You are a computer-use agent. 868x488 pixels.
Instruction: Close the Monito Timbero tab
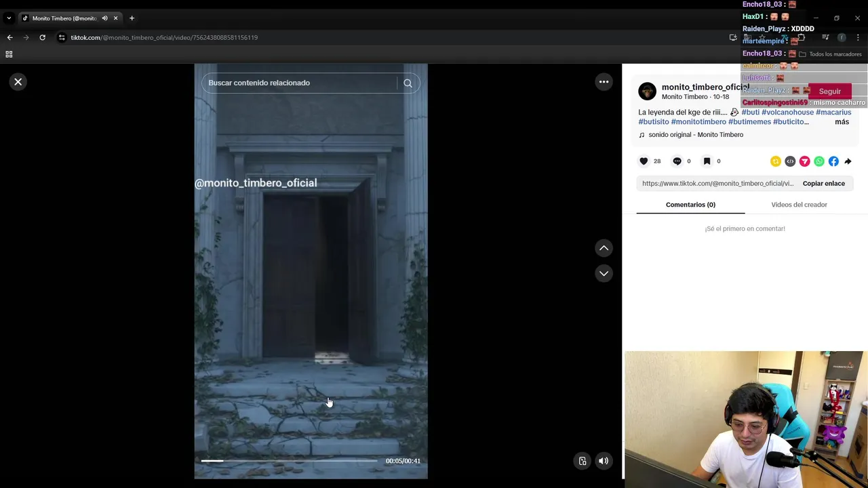(x=115, y=18)
